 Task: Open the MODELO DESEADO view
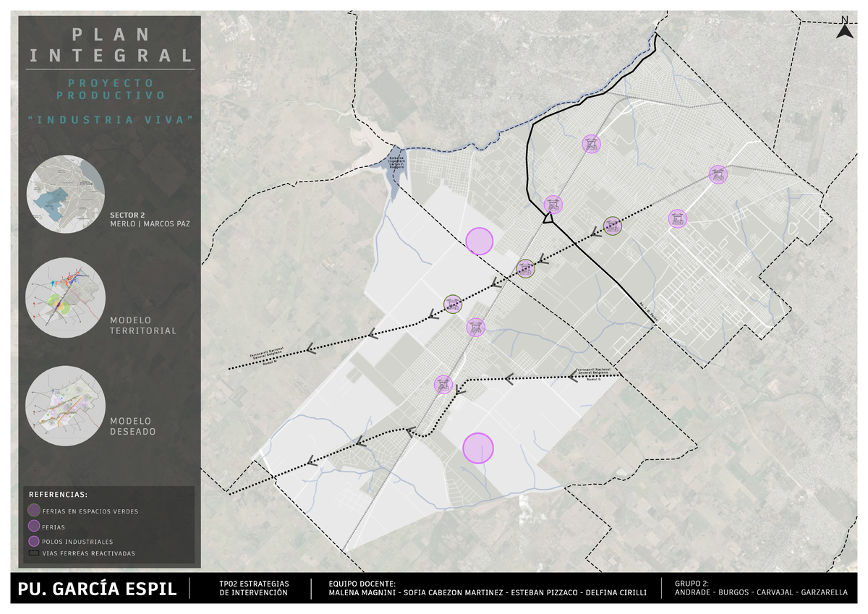click(x=65, y=406)
